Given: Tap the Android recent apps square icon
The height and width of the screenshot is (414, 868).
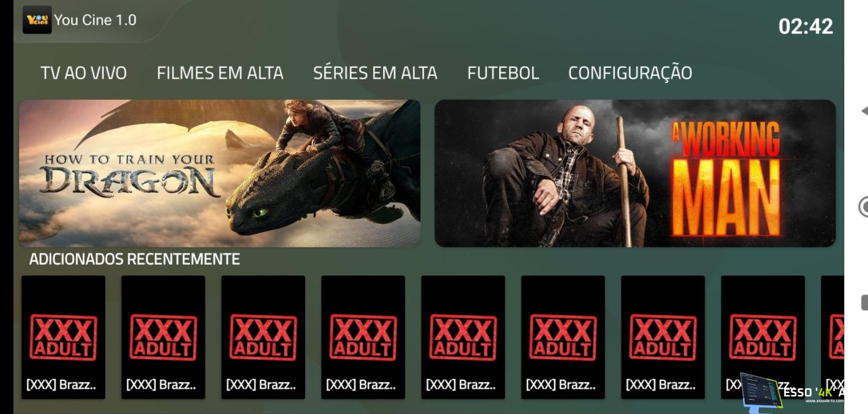Looking at the screenshot, I should click(865, 302).
